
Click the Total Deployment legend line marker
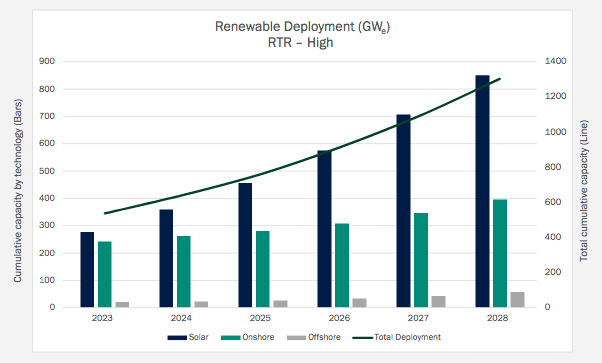[x=363, y=338]
